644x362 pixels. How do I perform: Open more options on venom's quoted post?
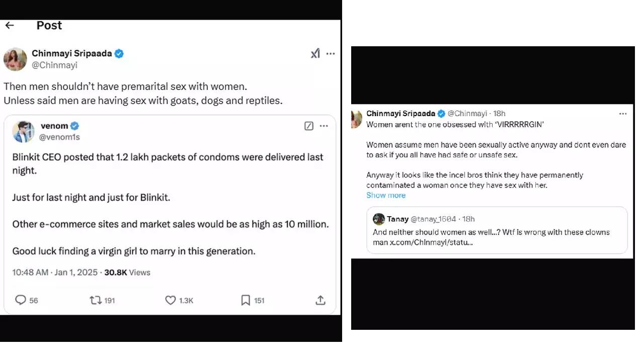(324, 126)
